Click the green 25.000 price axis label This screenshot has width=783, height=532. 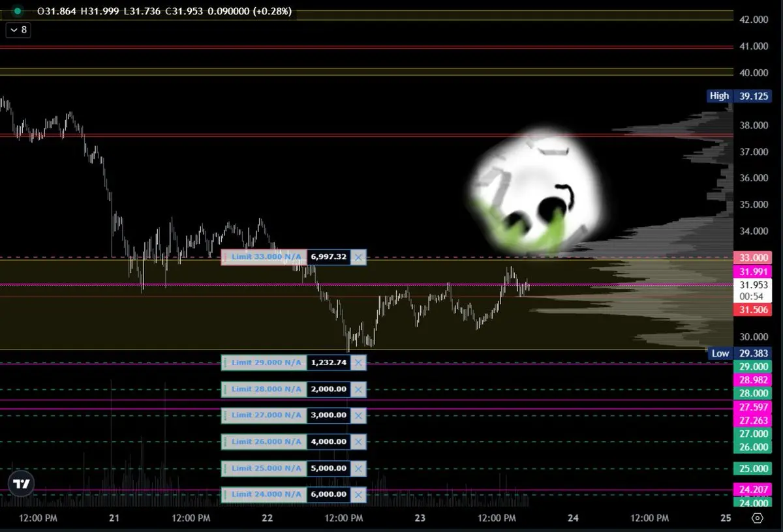coord(754,468)
